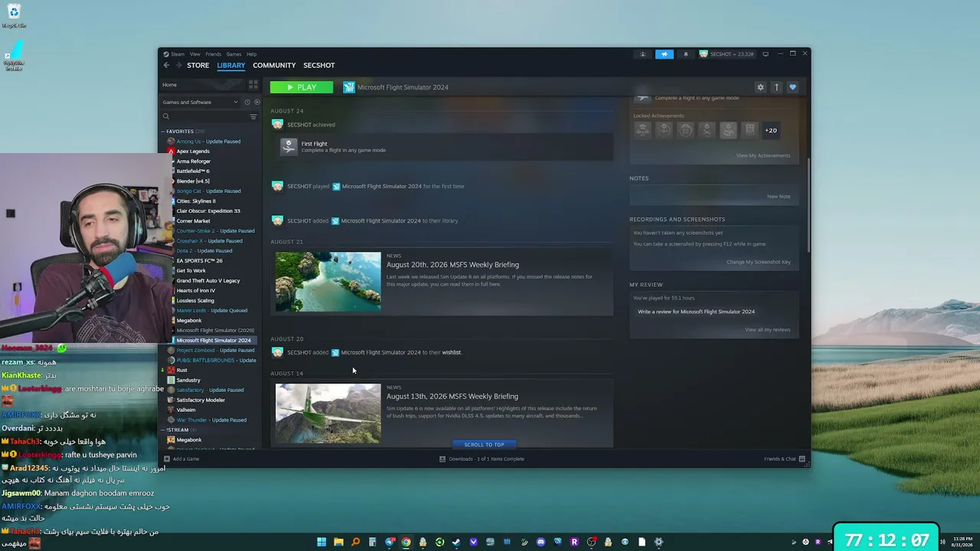Select Rust in the favorites list

181,370
